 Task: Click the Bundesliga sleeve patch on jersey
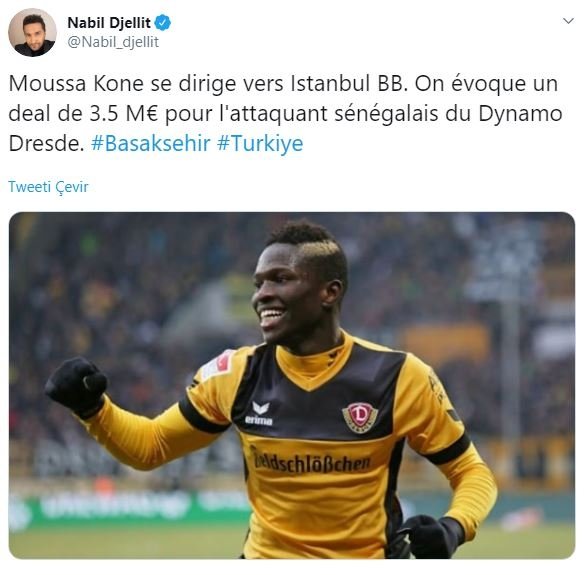[x=218, y=364]
